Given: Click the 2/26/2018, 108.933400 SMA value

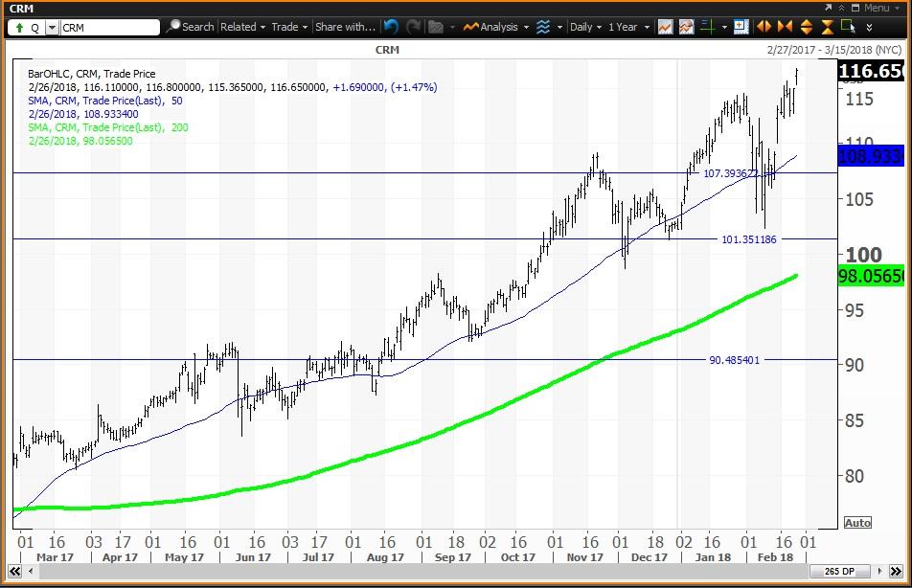Looking at the screenshot, I should click(83, 114).
